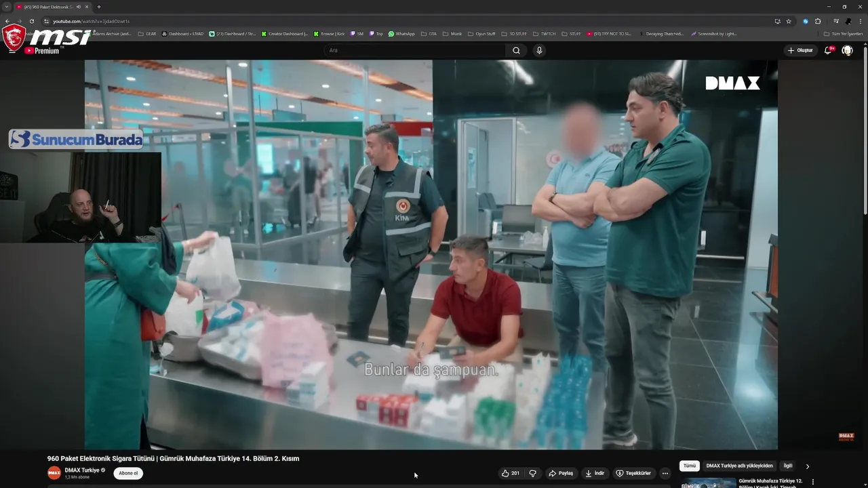Click into the YouTube Ara search field
This screenshot has height=488, width=868.
pyautogui.click(x=414, y=50)
